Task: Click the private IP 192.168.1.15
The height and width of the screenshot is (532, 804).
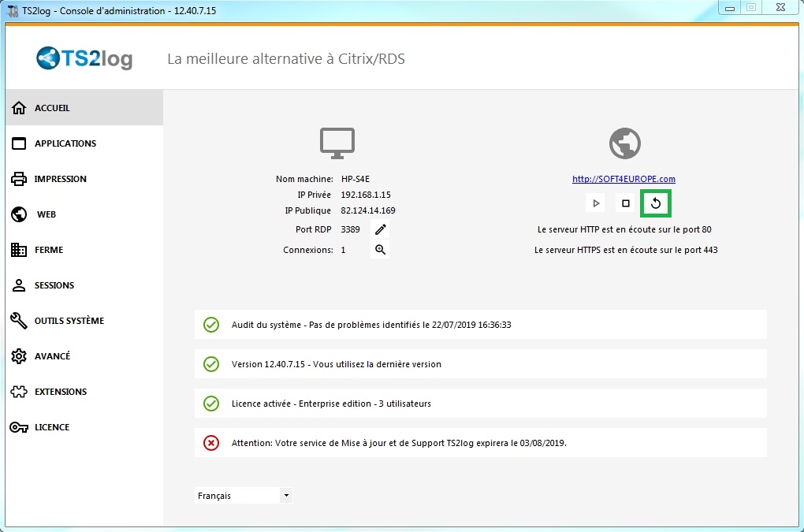Action: click(366, 195)
